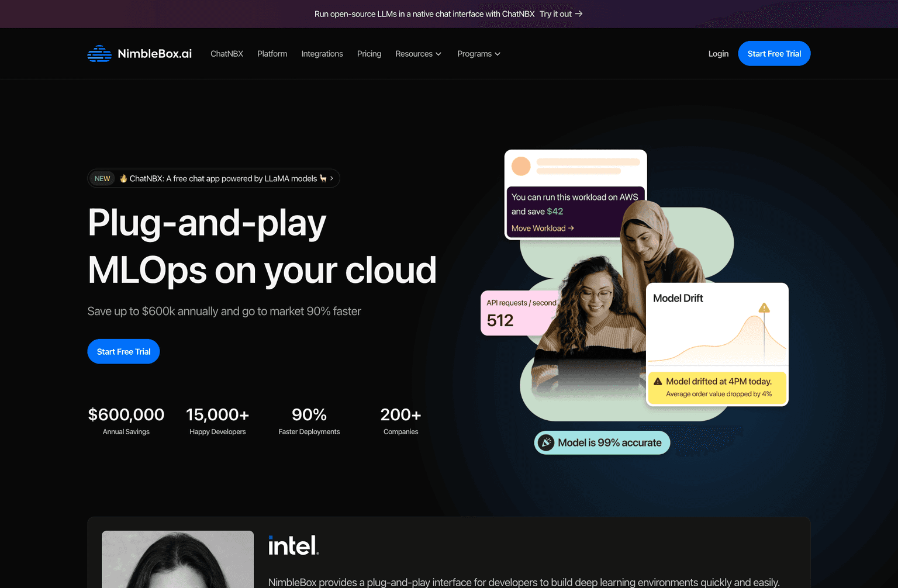
Task: Click the Save up to $600k subheading
Action: coord(224,312)
